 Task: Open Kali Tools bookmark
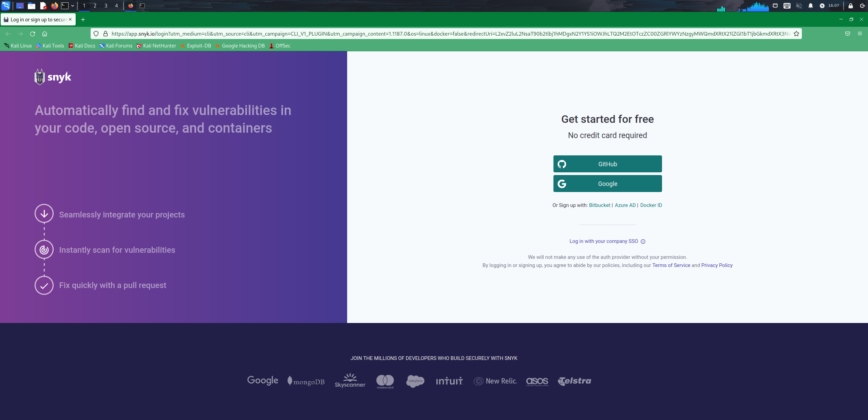point(50,46)
